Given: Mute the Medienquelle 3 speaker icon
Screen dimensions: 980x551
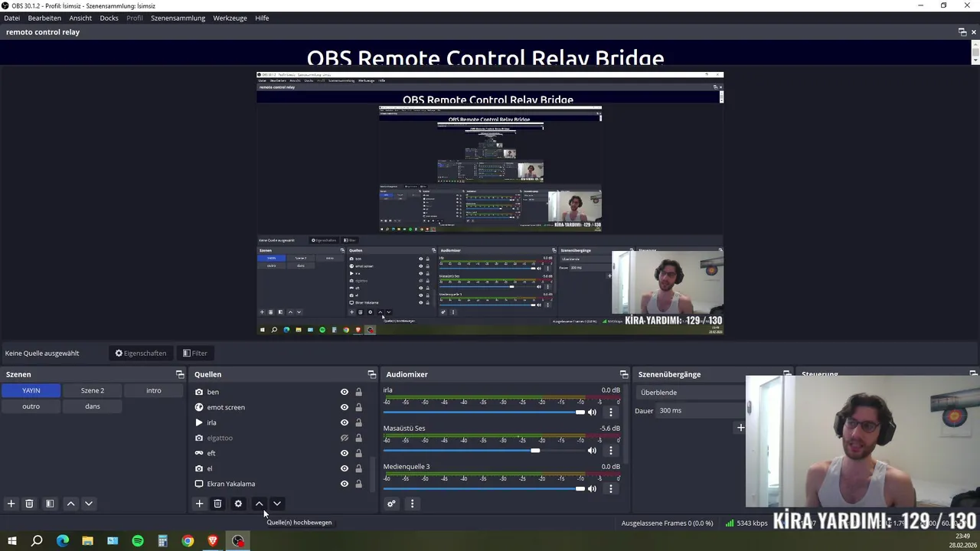Looking at the screenshot, I should (x=592, y=489).
